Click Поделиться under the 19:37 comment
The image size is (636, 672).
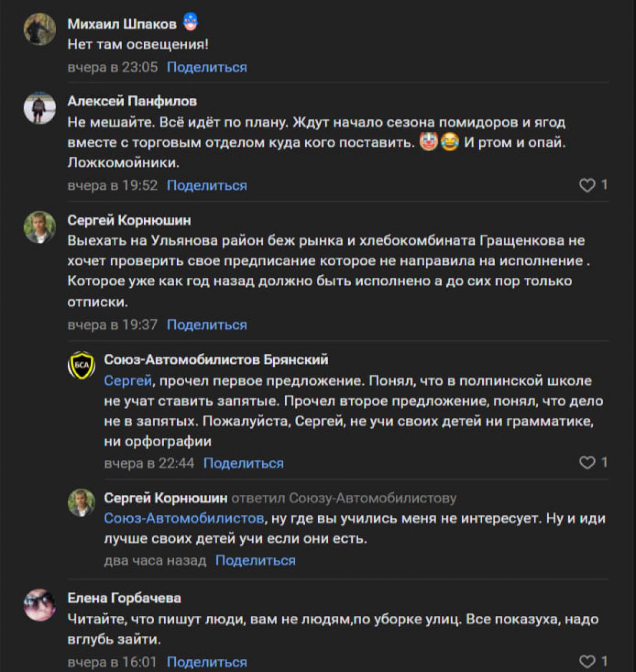[207, 325]
